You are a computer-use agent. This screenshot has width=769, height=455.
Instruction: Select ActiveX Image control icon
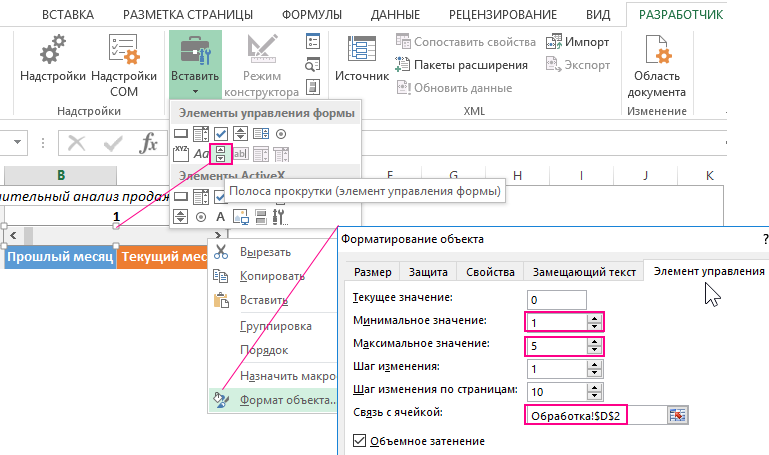pos(240,217)
